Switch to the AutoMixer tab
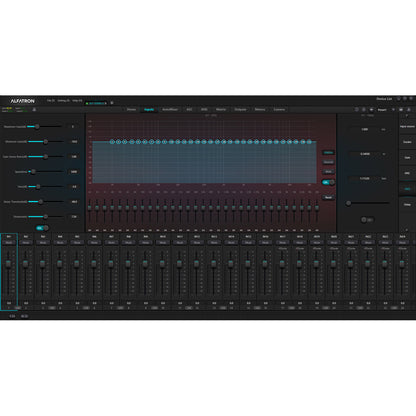The width and height of the screenshot is (416, 416). (170, 109)
